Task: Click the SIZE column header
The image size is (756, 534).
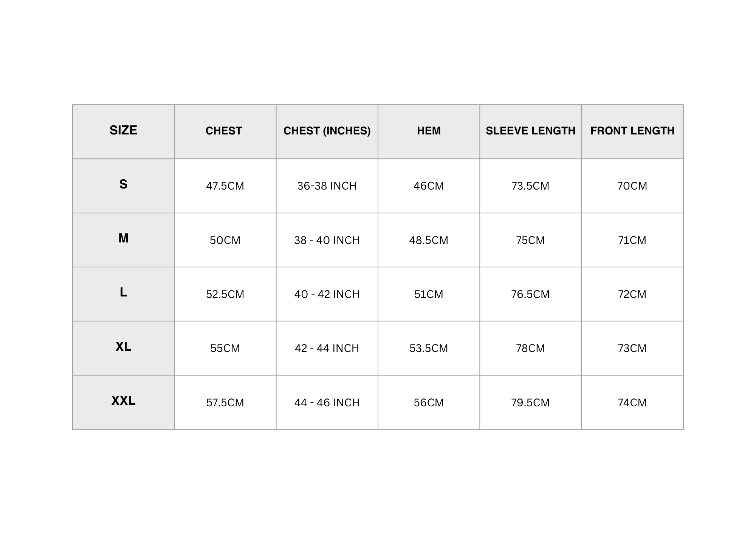Action: tap(123, 130)
